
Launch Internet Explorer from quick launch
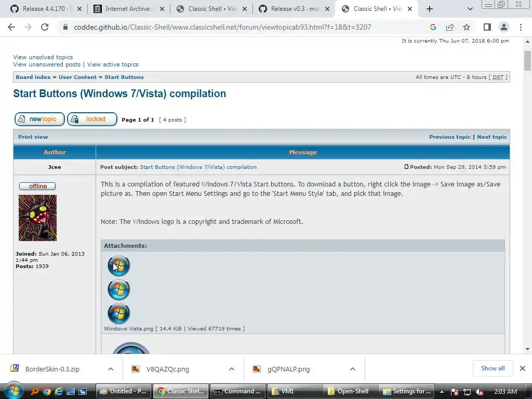[x=58, y=392]
